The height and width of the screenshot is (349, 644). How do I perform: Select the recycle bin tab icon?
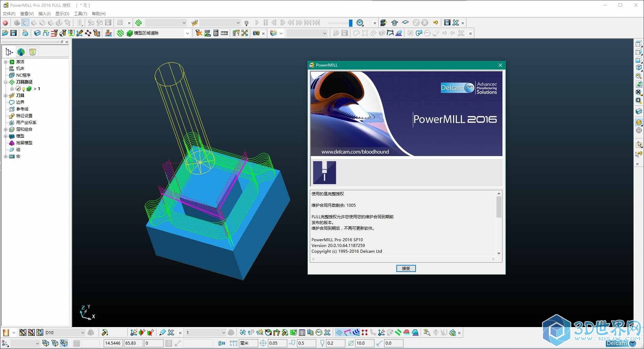(32, 52)
